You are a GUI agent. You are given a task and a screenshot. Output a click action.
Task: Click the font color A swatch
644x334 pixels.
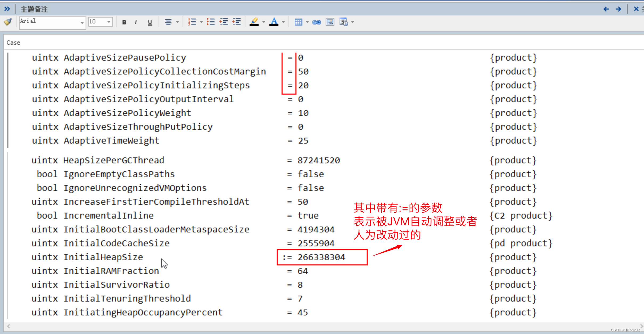point(274,22)
